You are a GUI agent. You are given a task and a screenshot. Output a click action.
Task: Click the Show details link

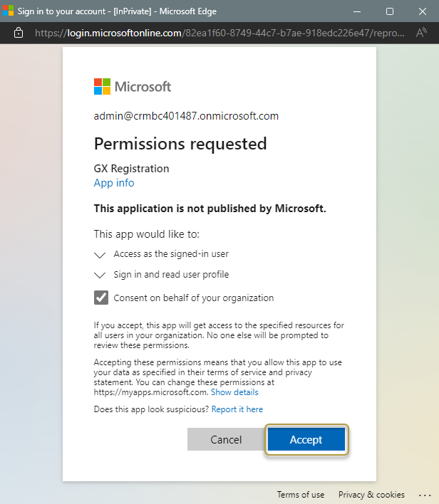pos(234,392)
